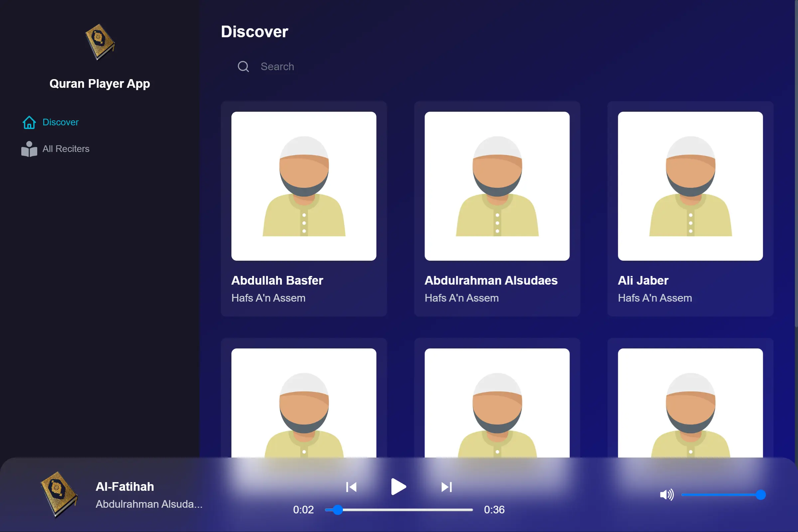This screenshot has width=798, height=532.
Task: Click the magnifier search icon
Action: point(243,66)
